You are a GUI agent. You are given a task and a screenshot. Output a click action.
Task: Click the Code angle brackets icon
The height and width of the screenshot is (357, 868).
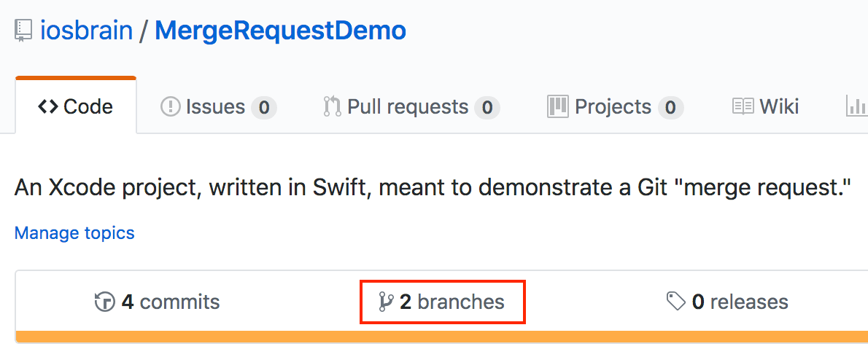coord(48,107)
